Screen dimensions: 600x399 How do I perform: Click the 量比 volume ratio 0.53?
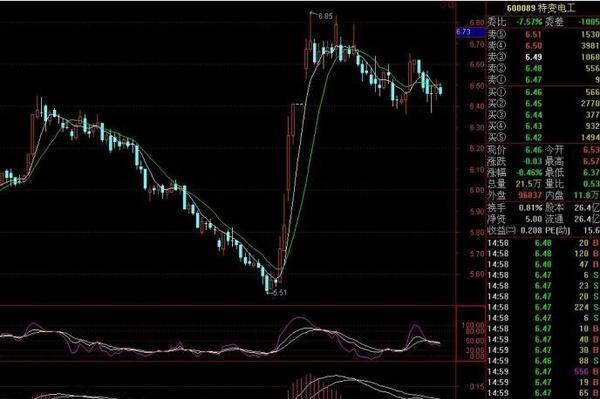tap(591, 184)
